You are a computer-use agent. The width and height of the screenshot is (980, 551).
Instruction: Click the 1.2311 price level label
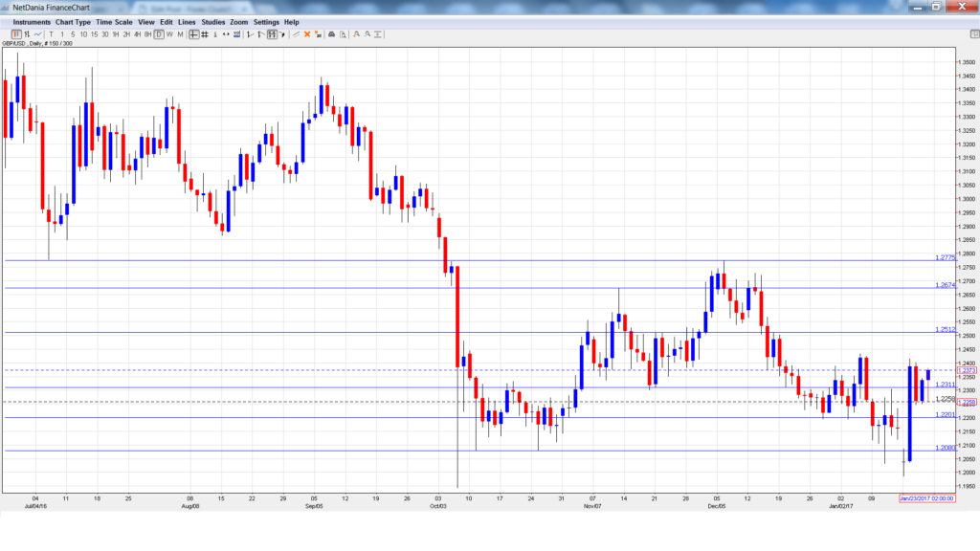(x=944, y=382)
